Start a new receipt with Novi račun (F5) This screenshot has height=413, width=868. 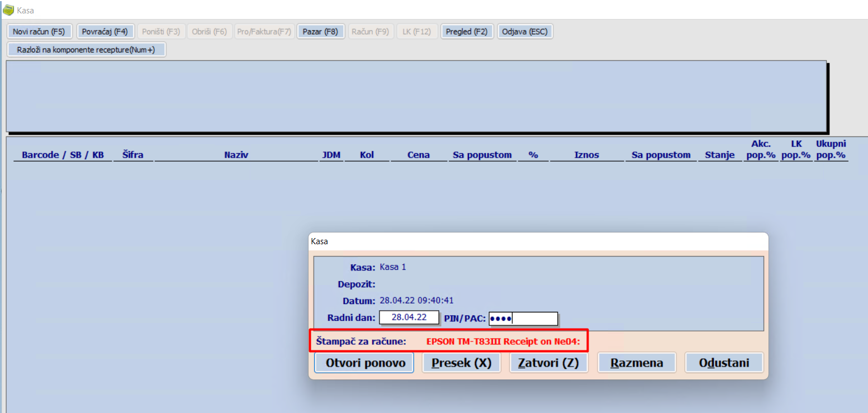pos(39,31)
